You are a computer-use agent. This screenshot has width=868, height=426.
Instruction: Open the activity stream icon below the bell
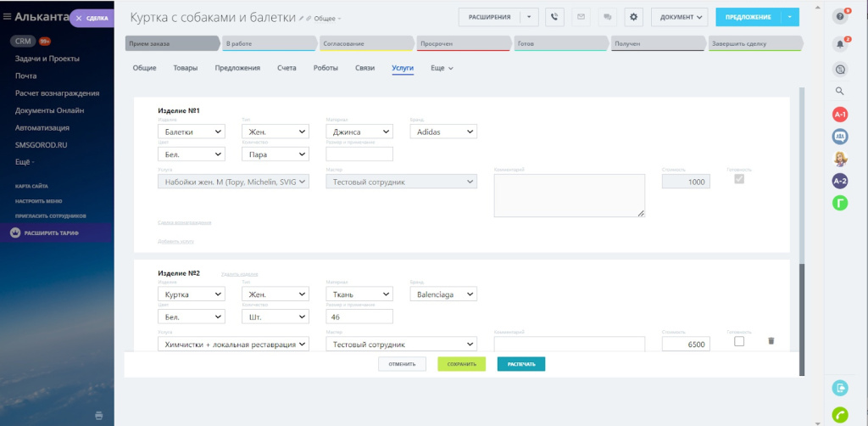[x=840, y=70]
